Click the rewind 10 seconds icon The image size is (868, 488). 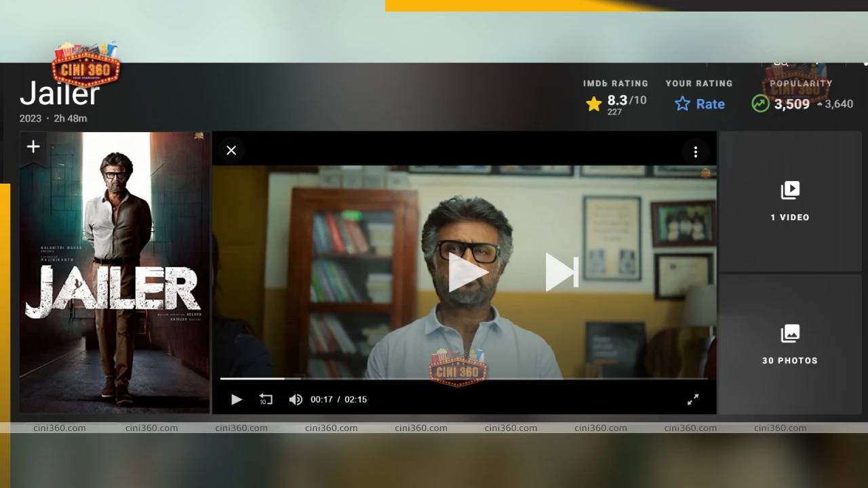point(266,399)
